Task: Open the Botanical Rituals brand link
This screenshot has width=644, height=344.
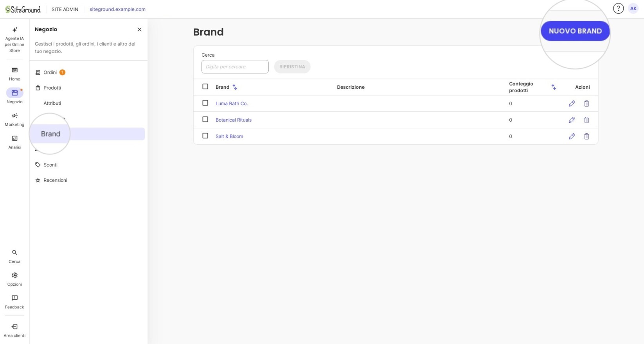Action: tap(234, 120)
